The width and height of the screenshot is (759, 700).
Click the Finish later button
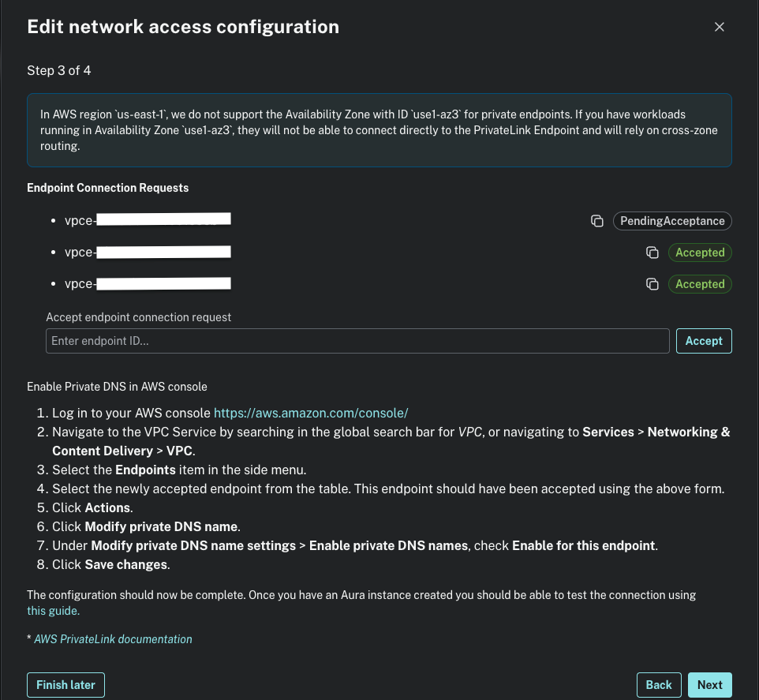tap(65, 685)
